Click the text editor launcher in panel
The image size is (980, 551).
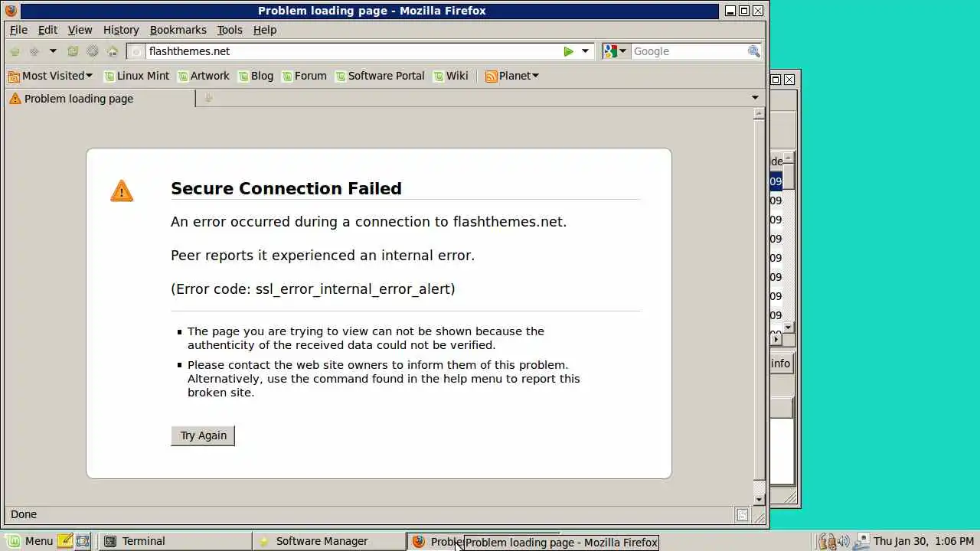[x=65, y=541]
